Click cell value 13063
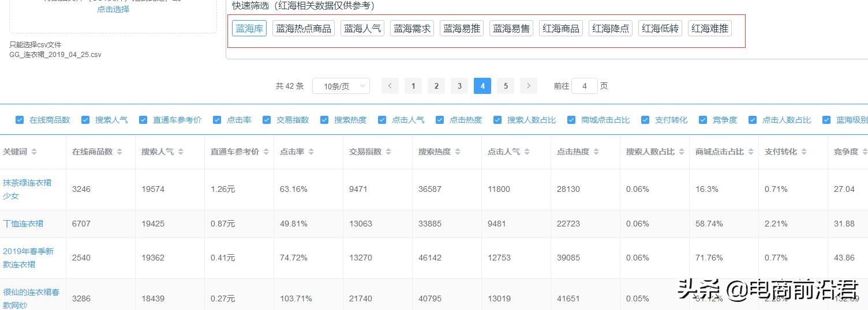This screenshot has height=310, width=868. 361,224
